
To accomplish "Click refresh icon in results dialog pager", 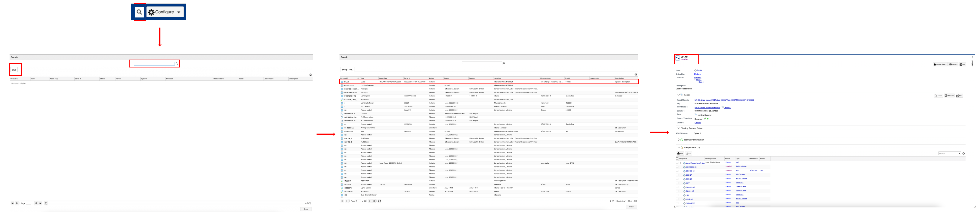I will (x=379, y=201).
